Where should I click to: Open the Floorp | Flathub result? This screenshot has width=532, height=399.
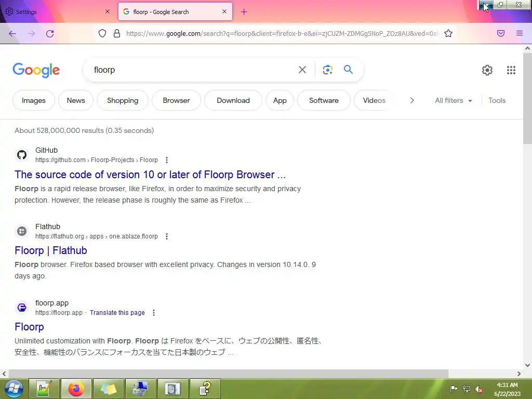(51, 250)
